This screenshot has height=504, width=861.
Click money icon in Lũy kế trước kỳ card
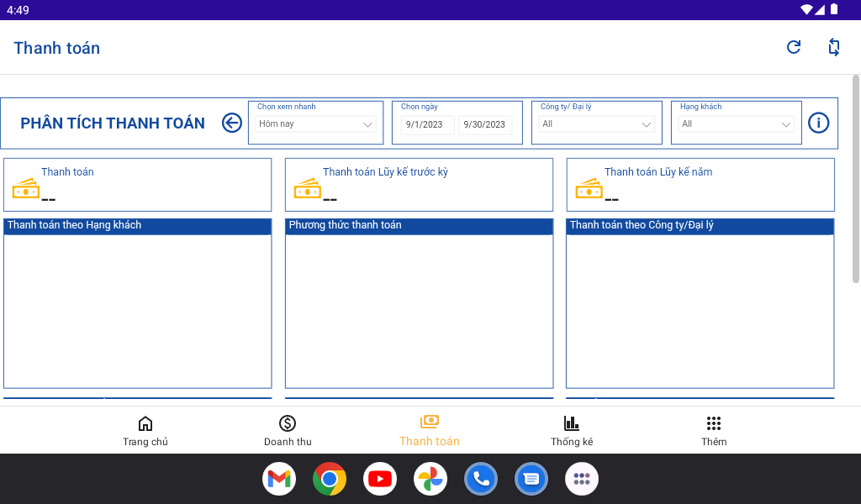(x=307, y=189)
